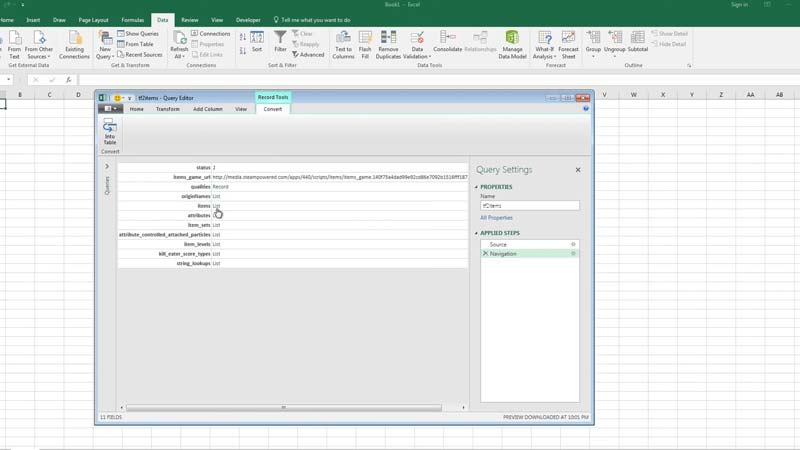Click the List link for items
Image resolution: width=800 pixels, height=450 pixels.
coord(216,206)
